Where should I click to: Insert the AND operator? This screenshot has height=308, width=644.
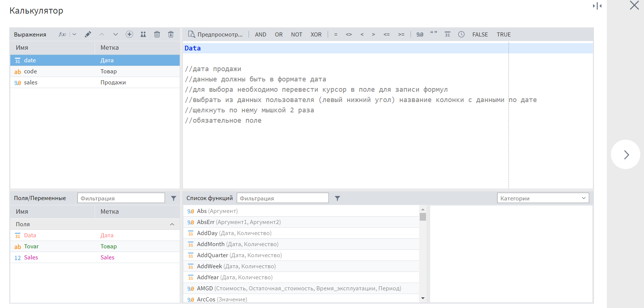coord(261,34)
